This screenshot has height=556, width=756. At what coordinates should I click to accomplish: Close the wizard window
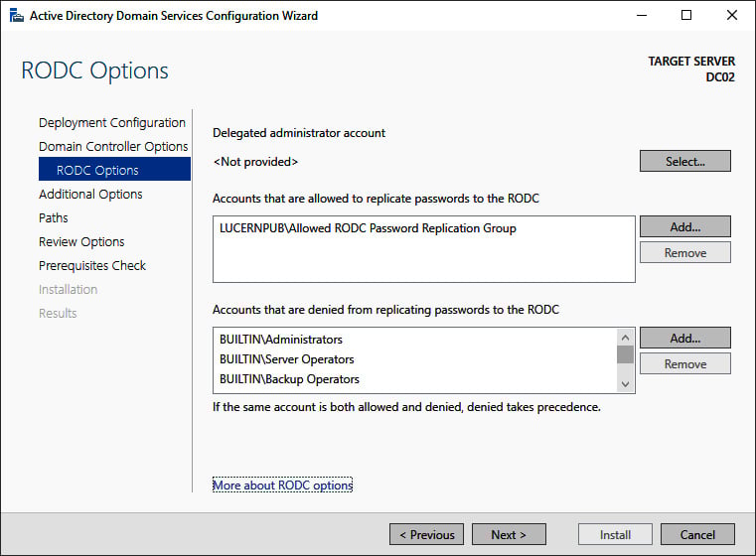731,16
